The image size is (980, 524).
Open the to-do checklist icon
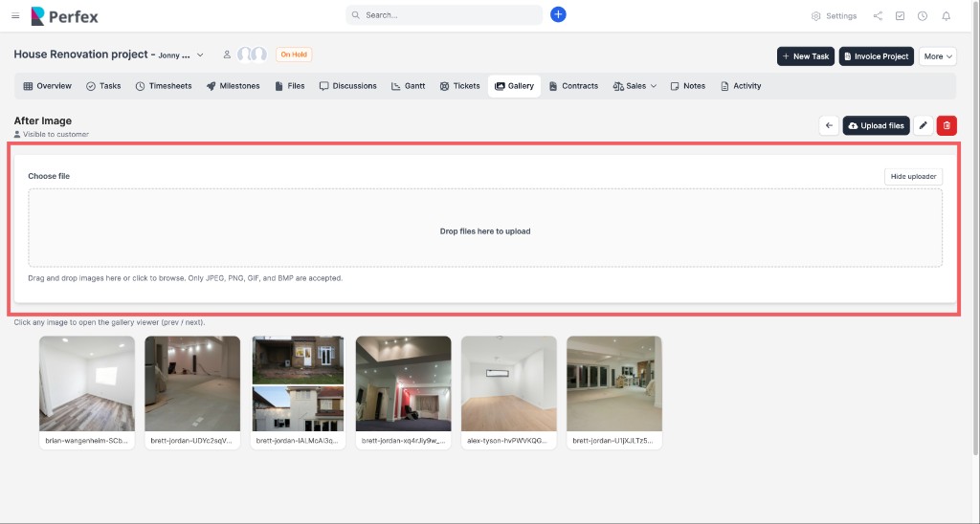(900, 16)
